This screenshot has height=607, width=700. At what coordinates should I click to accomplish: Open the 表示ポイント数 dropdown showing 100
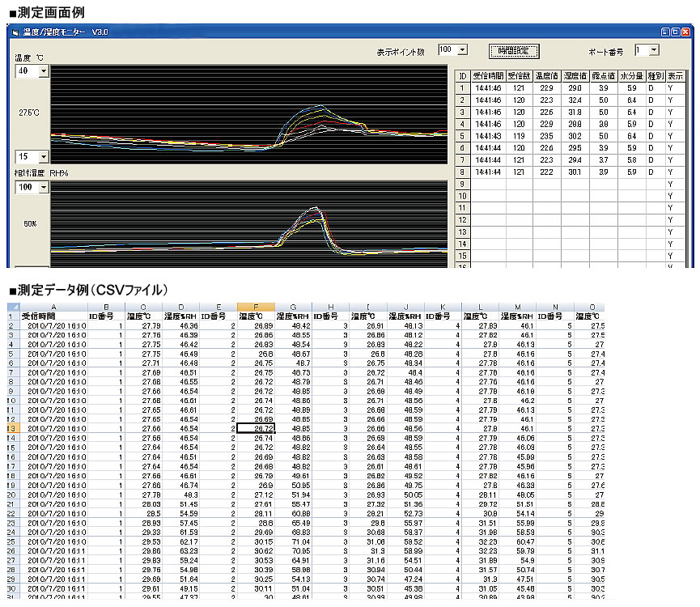point(462,50)
